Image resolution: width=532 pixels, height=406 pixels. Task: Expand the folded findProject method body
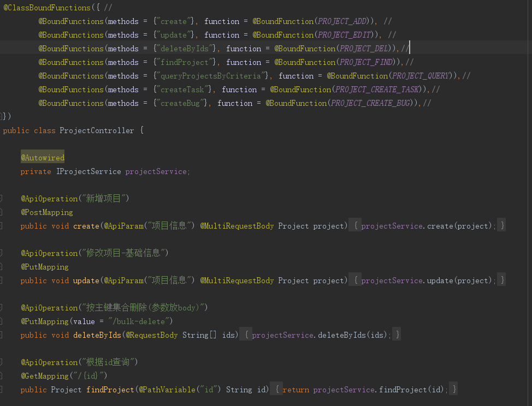pos(365,390)
